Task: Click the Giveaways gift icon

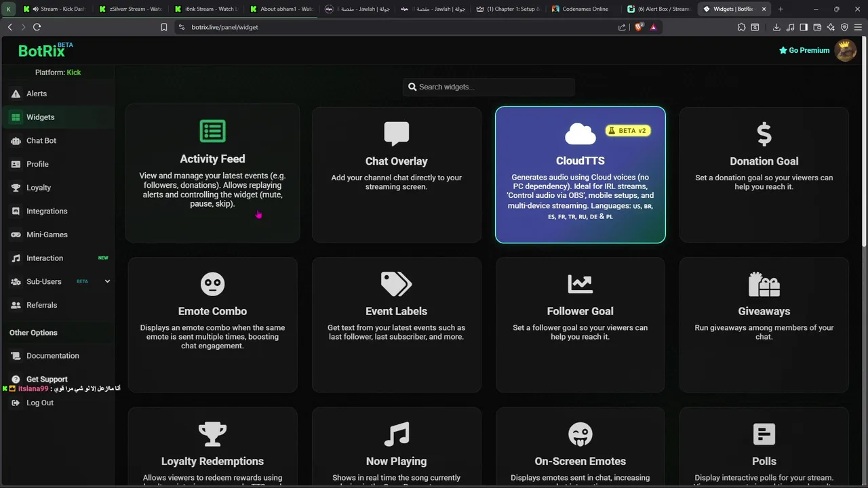Action: tap(764, 284)
